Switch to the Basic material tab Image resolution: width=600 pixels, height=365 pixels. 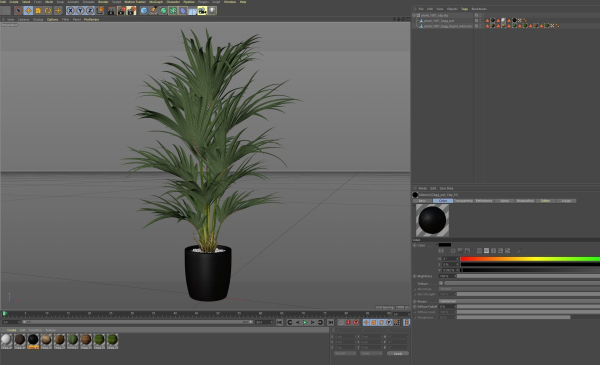pyautogui.click(x=422, y=201)
